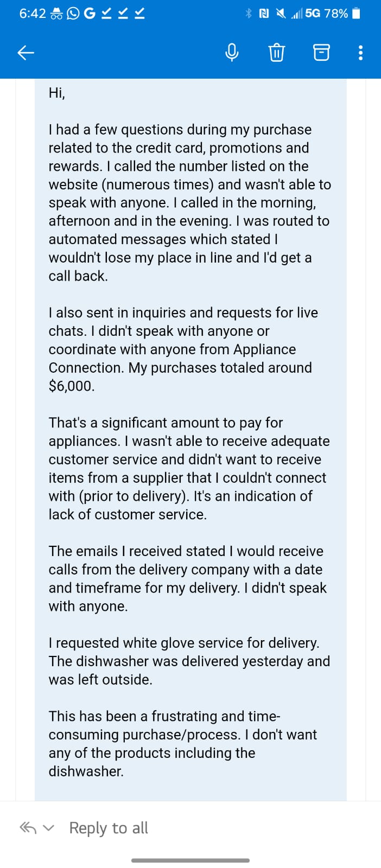Tap the incognito glasses icon in status bar
381x868 pixels.
tap(56, 14)
